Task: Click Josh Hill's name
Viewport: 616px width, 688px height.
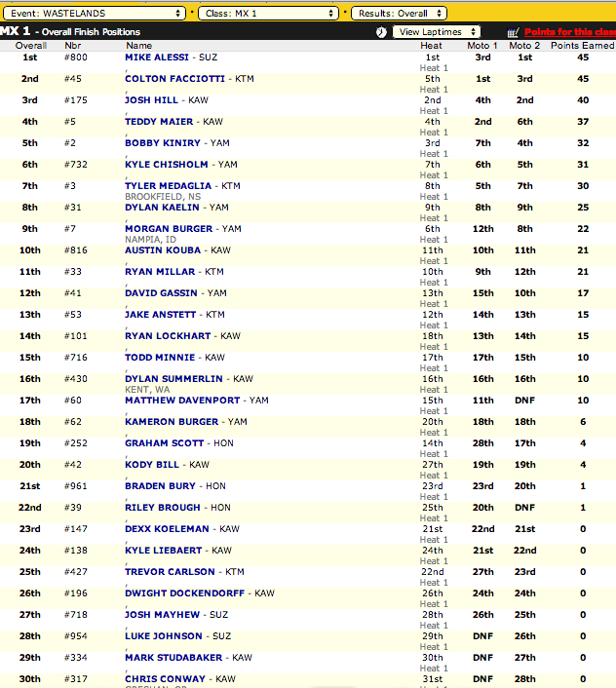Action: coord(151,100)
